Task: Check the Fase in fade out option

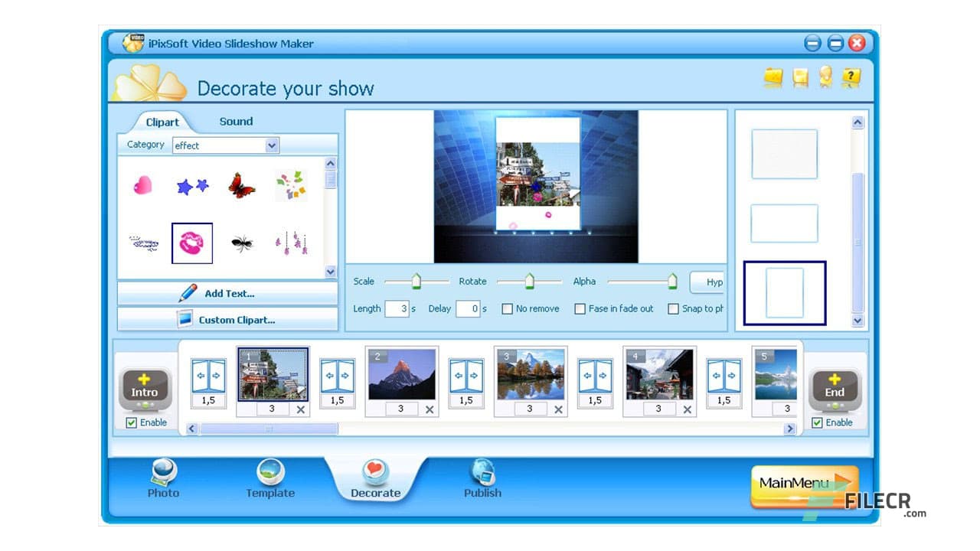Action: (x=580, y=308)
